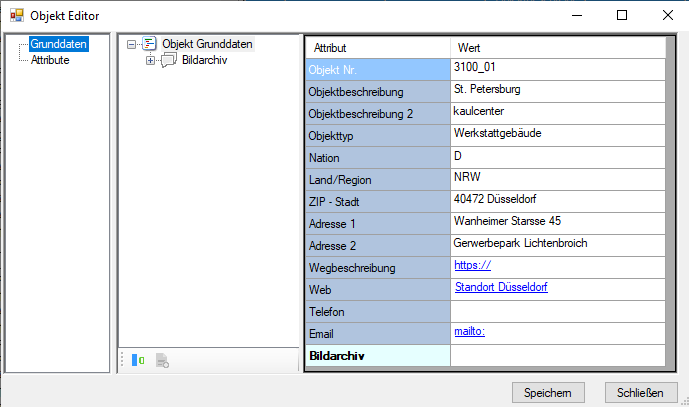Open the https:// Wegbeschreibung link
689x407 pixels.
(472, 265)
